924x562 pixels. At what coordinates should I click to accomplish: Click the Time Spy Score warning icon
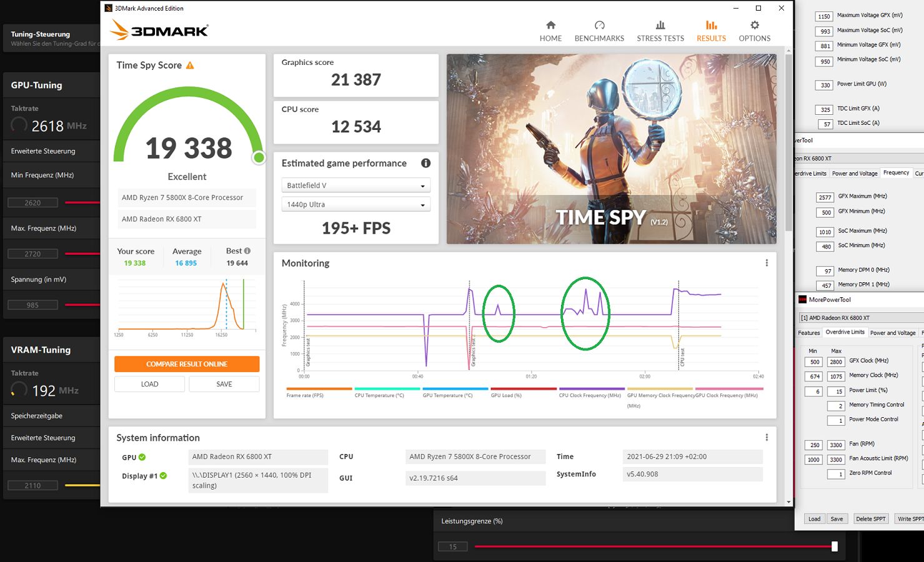190,65
